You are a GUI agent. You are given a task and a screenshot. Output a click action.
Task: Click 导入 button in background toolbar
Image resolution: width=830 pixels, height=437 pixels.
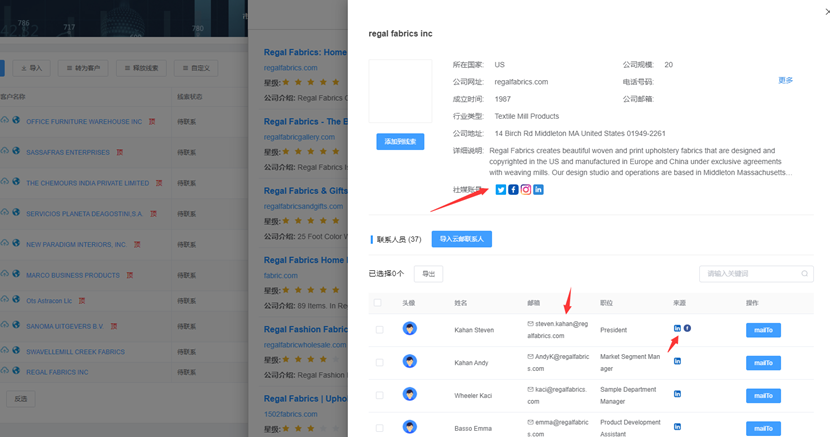point(32,68)
